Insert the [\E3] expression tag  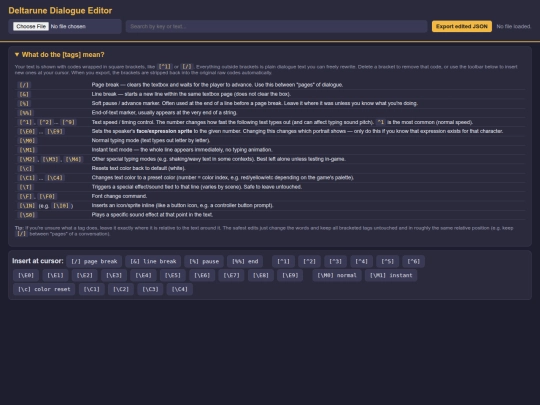tap(114, 275)
